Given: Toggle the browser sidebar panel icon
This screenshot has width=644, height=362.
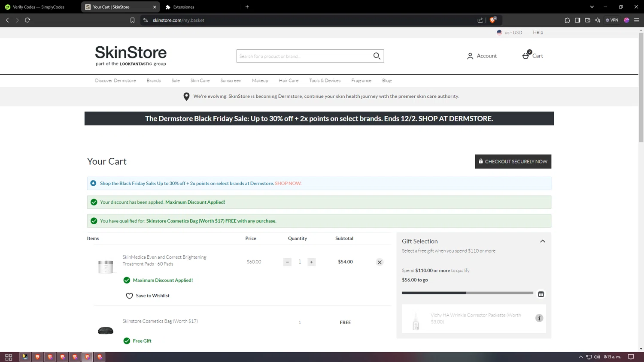Looking at the screenshot, I should [x=577, y=20].
